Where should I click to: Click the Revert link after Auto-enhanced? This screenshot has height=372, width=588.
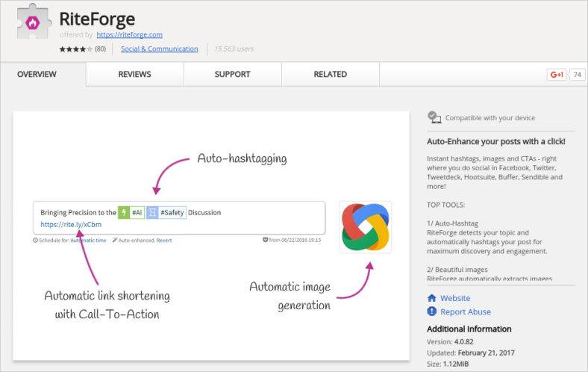click(x=164, y=241)
